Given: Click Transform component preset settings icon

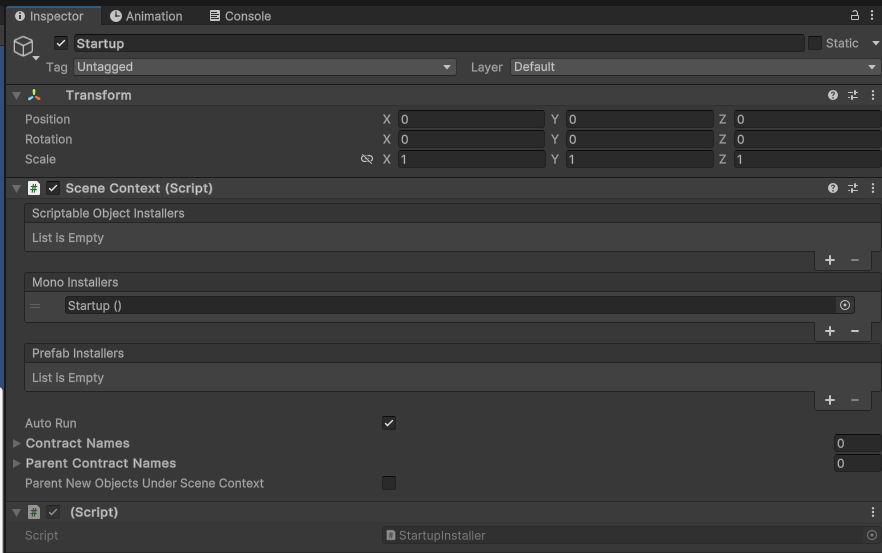Looking at the screenshot, I should (853, 95).
